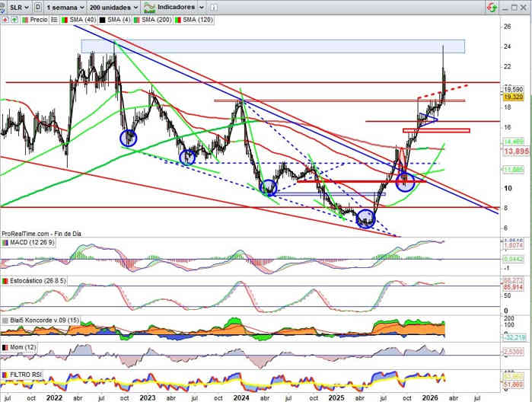Click the D daily timeframe icon
Viewport: 532px width, 402px height.
(x=38, y=6)
